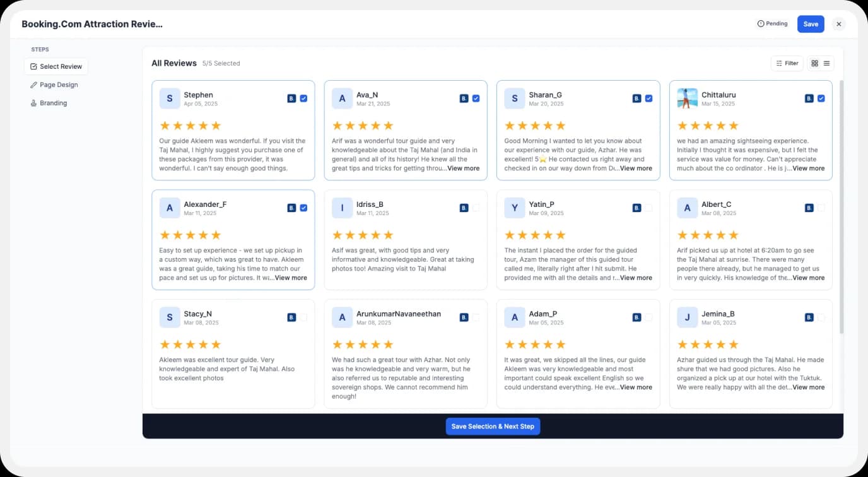
Task: Click the Booking.com badge on Yatin_P's review
Action: click(x=636, y=207)
